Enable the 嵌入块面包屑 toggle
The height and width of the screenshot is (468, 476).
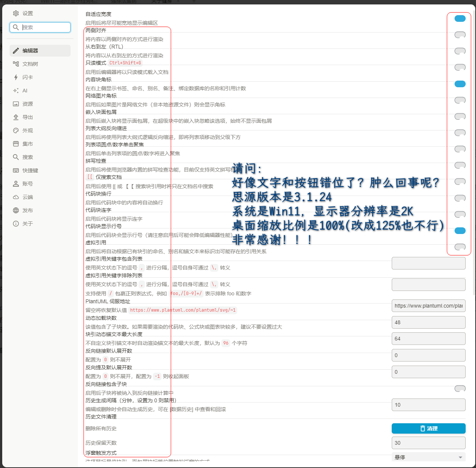point(460,116)
